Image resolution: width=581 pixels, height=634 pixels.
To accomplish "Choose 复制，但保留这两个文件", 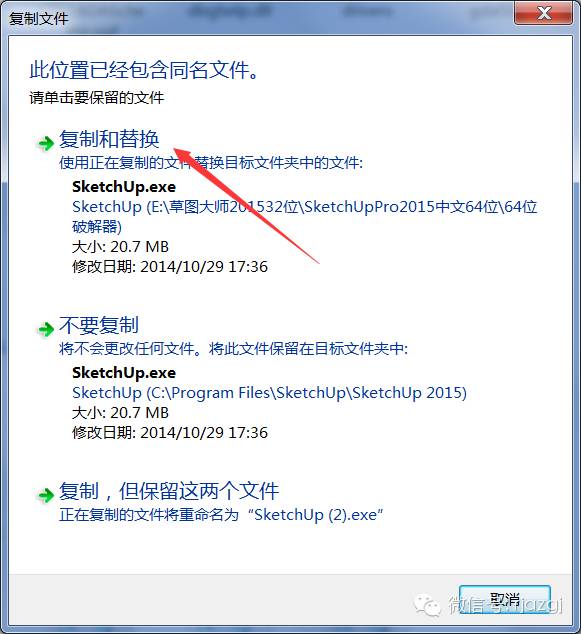I will tap(169, 491).
